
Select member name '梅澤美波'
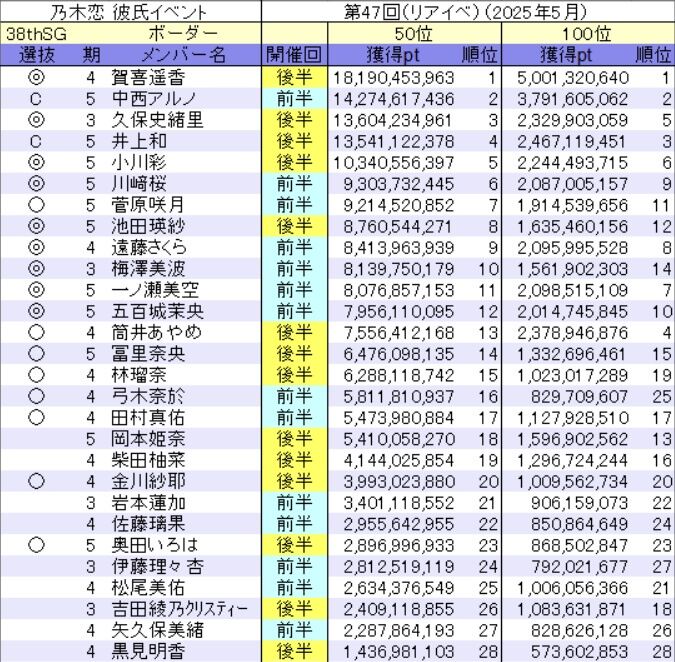point(148,269)
